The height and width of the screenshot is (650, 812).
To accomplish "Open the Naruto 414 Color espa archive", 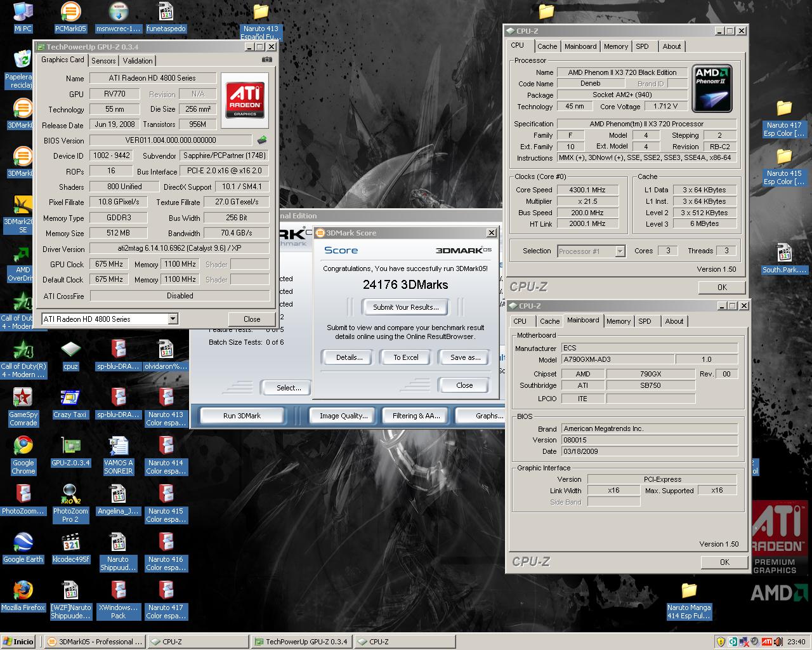I will [166, 455].
